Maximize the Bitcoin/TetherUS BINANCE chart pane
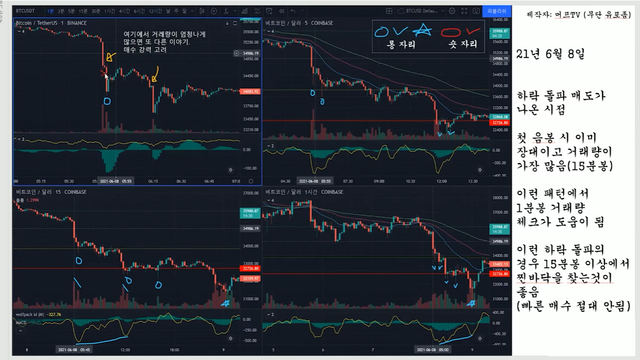This screenshot has width=640, height=360. pos(235,23)
